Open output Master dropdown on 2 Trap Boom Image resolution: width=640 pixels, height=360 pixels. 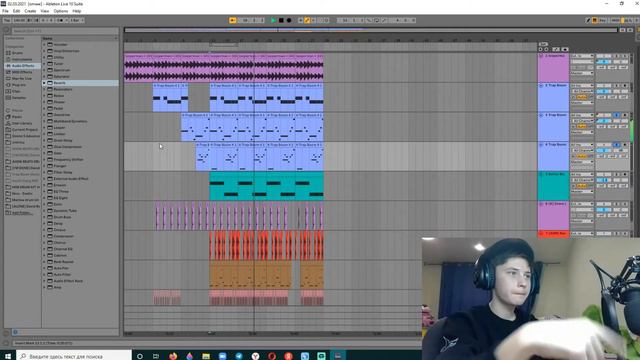pyautogui.click(x=582, y=103)
